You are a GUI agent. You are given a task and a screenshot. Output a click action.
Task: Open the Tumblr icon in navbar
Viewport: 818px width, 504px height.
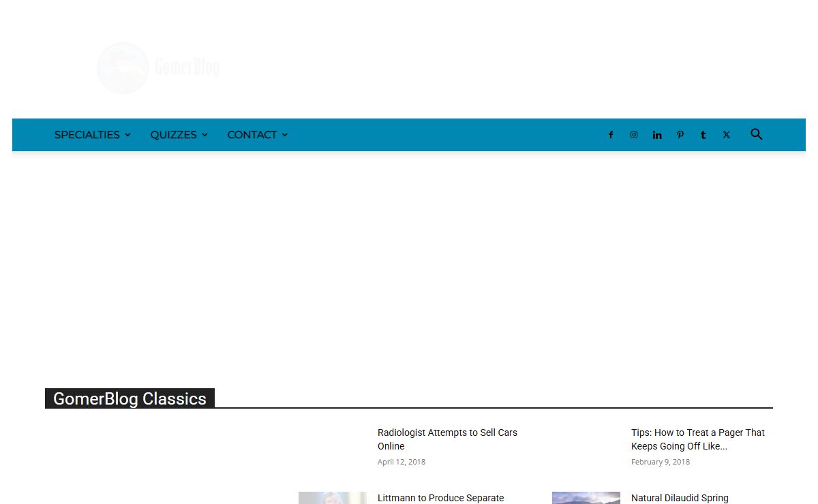pyautogui.click(x=703, y=135)
